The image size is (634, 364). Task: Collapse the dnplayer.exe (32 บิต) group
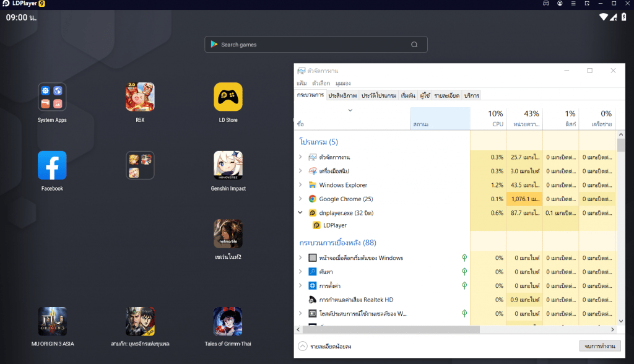pos(300,212)
